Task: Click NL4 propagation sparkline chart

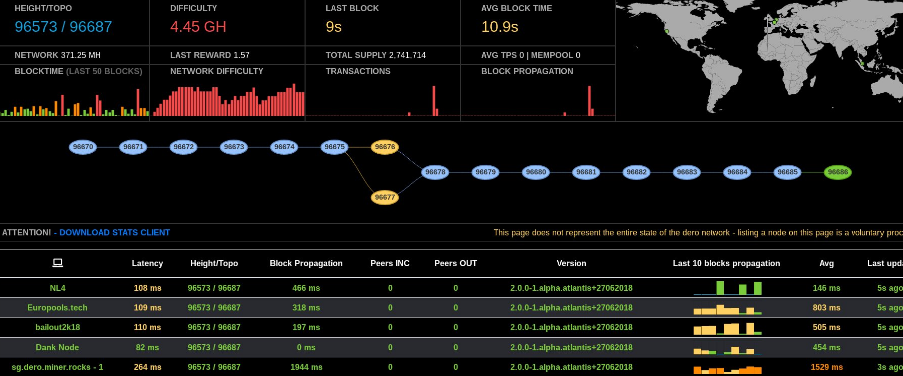Action: [x=727, y=288]
